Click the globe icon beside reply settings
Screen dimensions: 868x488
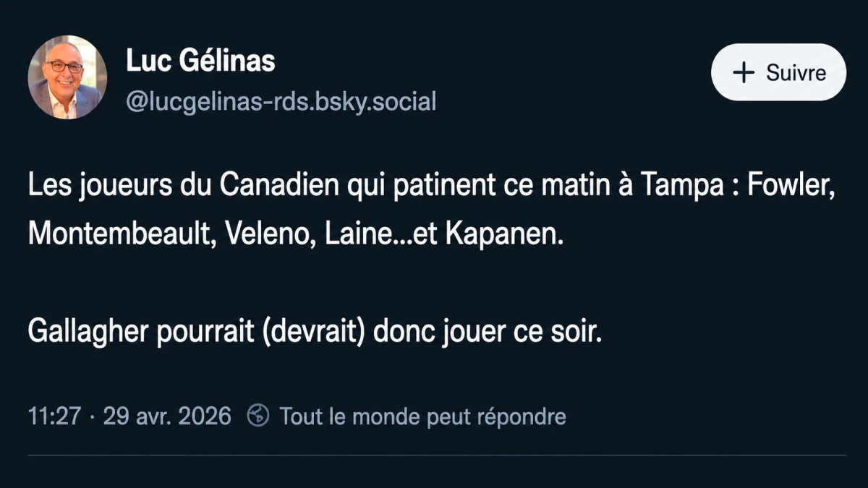[x=258, y=416]
